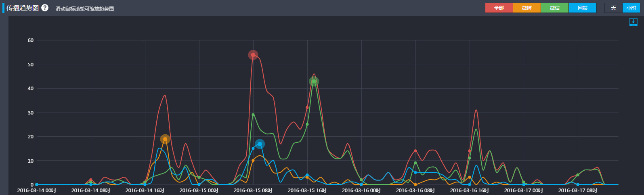This screenshot has width=644, height=195.
Task: Click axis label 2016-03-14 16时
Action: point(145,190)
